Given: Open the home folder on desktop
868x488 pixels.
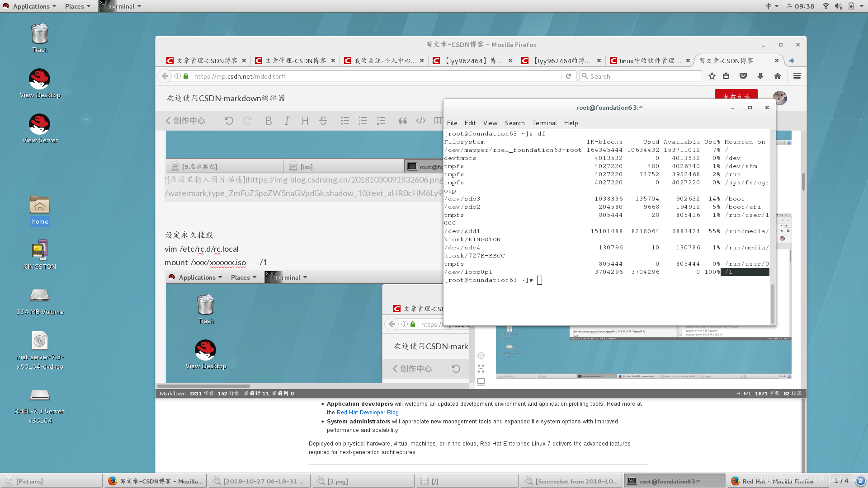Looking at the screenshot, I should click(40, 210).
